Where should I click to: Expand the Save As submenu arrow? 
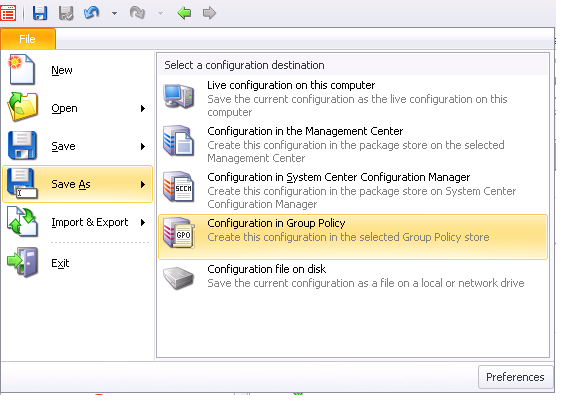click(143, 184)
